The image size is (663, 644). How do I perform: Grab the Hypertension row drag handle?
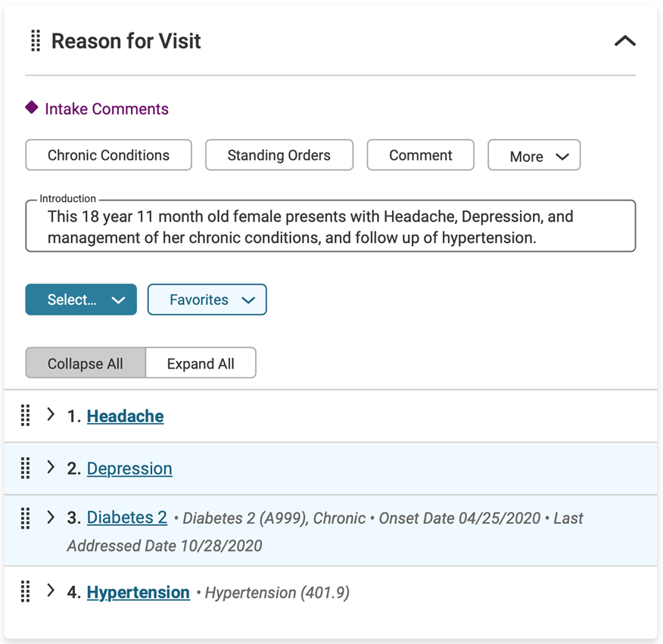pyautogui.click(x=26, y=591)
